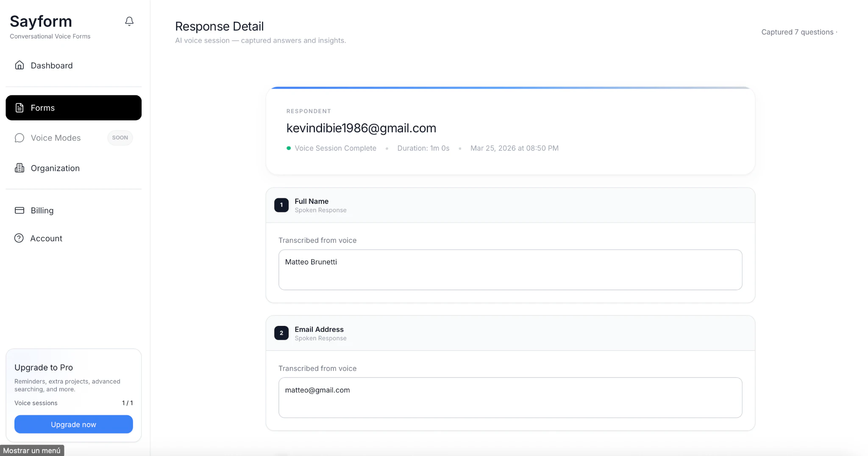Click RESPONDENT label
Viewport: 868px width, 456px height.
pos(309,111)
